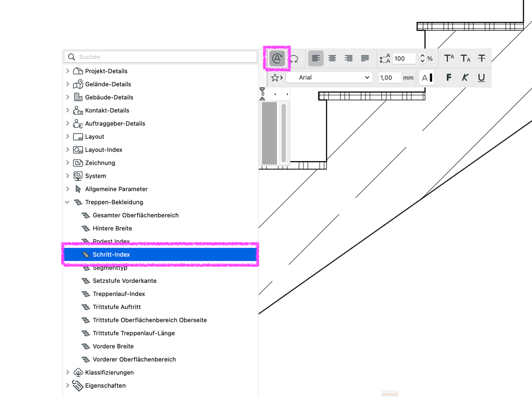Select the Schritt-Index entry

point(160,255)
